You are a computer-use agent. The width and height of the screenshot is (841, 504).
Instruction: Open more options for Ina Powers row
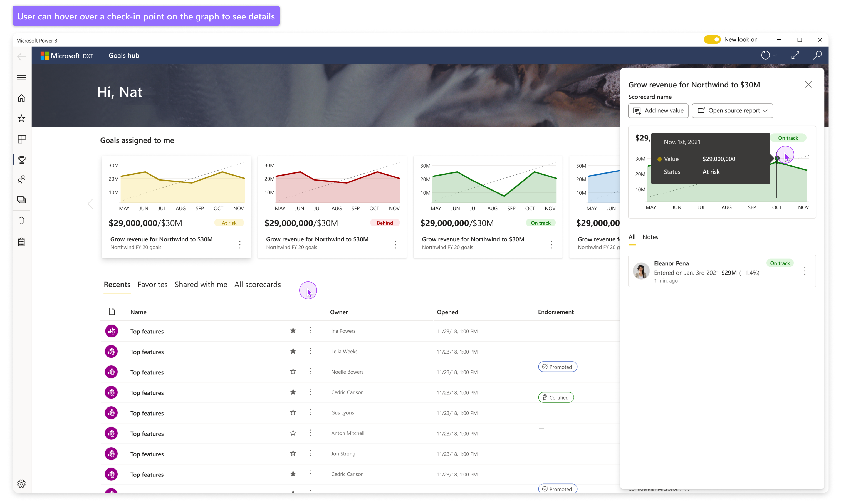coord(310,330)
